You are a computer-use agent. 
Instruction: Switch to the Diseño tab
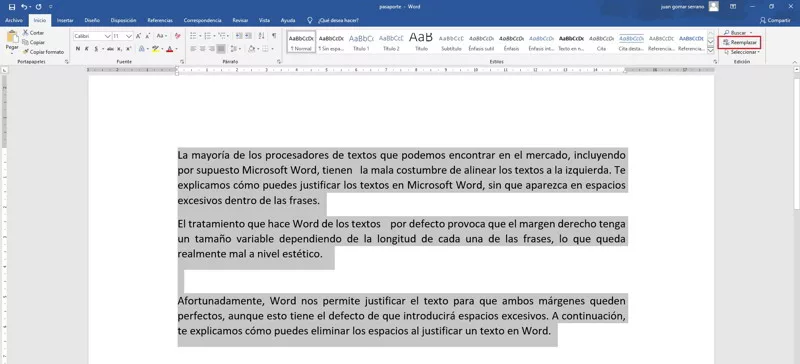pos(92,20)
